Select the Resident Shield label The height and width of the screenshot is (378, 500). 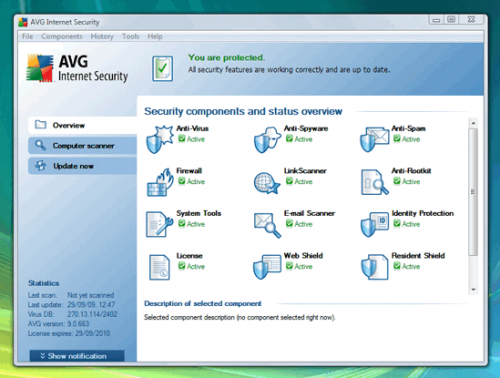[x=418, y=256]
